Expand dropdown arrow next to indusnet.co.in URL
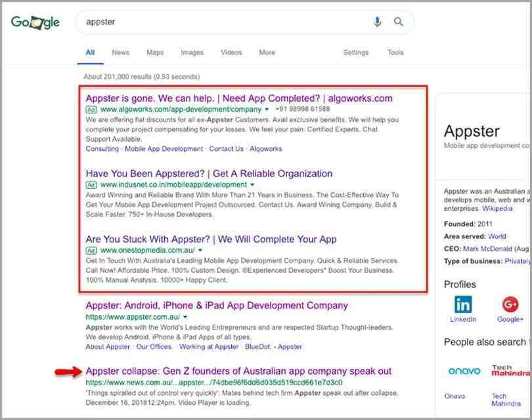This screenshot has width=532, height=420. (252, 185)
